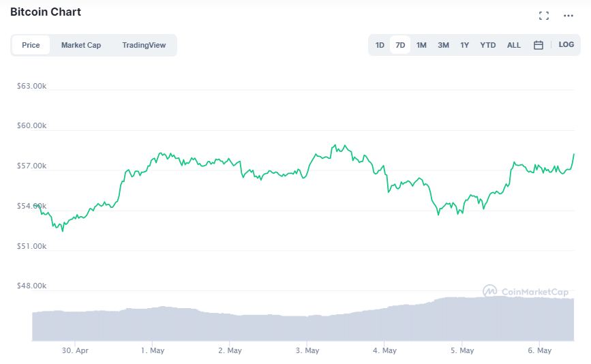Display ALL time price history
Viewport: 591px width, 364px height.
(514, 45)
